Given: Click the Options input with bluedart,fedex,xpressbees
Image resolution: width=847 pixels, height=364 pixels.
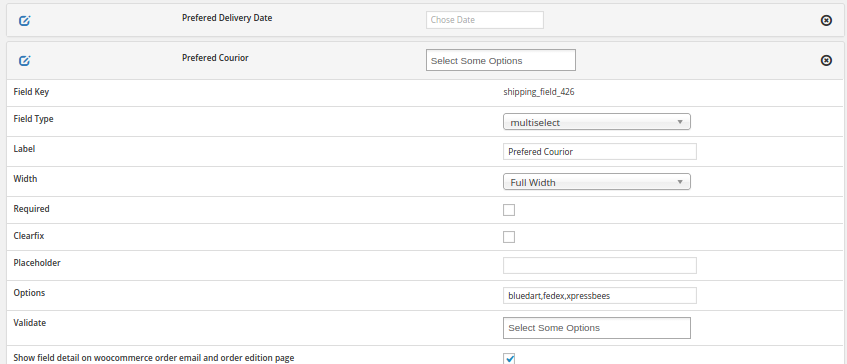Looking at the screenshot, I should [600, 295].
